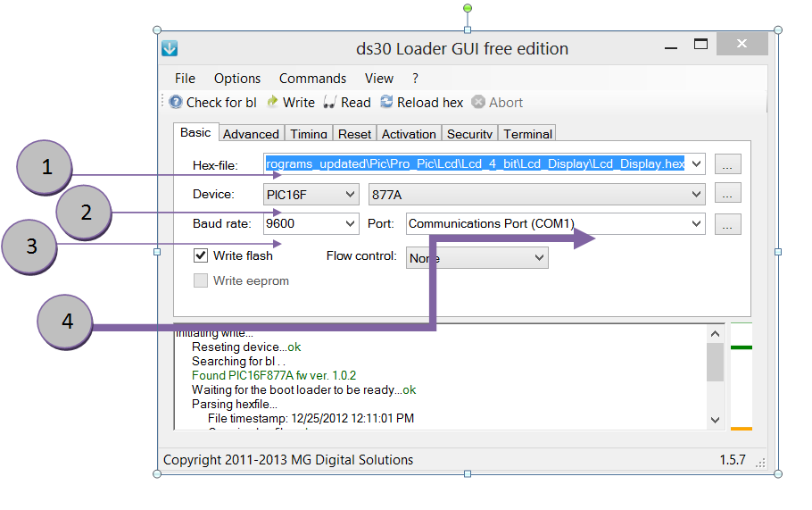
Task: Toggle the disabled Write eeprom checkbox
Action: point(201,280)
